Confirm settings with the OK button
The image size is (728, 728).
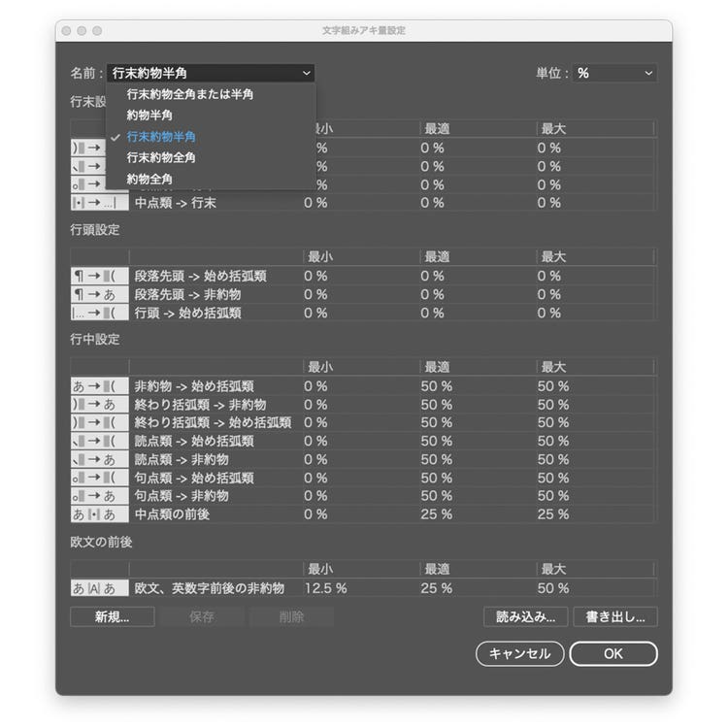[613, 653]
